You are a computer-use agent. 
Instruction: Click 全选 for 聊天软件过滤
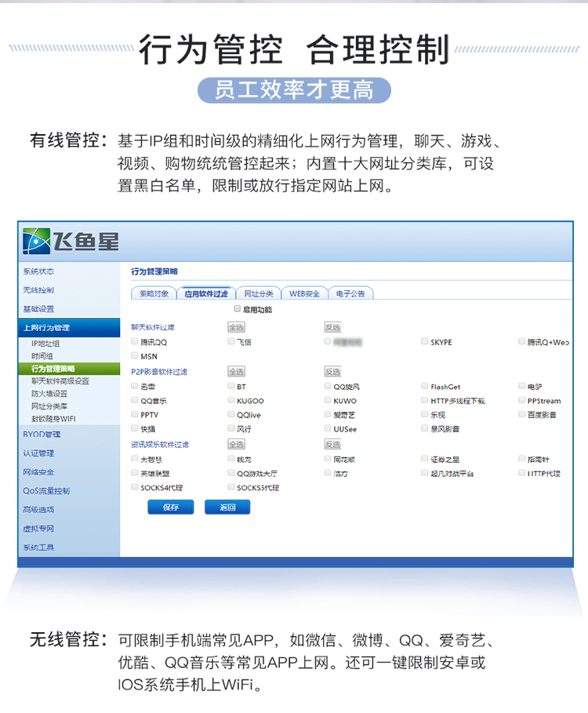(236, 327)
